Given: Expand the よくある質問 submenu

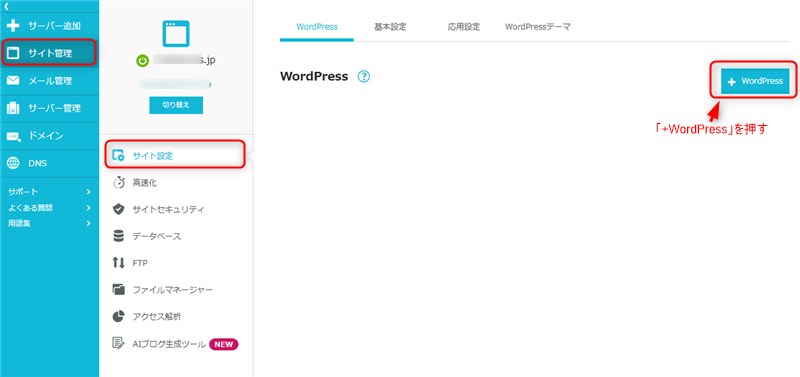Looking at the screenshot, I should [49, 208].
